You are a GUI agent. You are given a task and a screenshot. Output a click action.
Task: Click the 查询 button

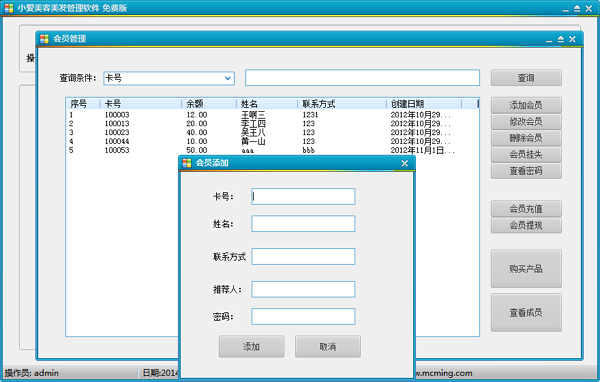click(x=526, y=78)
